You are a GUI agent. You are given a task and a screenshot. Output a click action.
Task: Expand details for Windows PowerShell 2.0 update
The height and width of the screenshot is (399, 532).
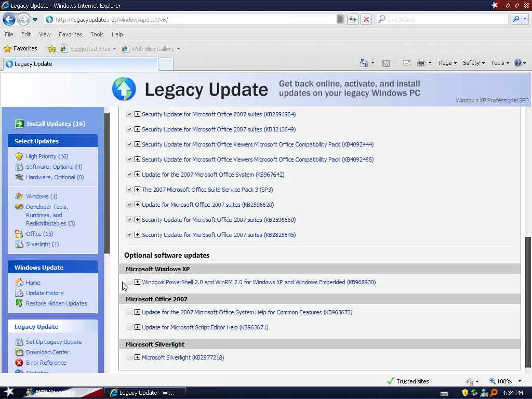(x=137, y=282)
